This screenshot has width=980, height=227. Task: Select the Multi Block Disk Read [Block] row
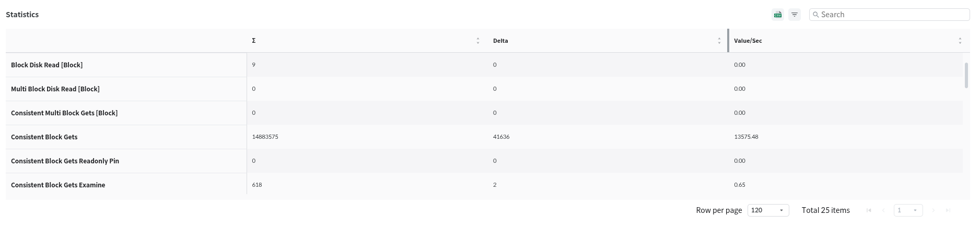55,89
